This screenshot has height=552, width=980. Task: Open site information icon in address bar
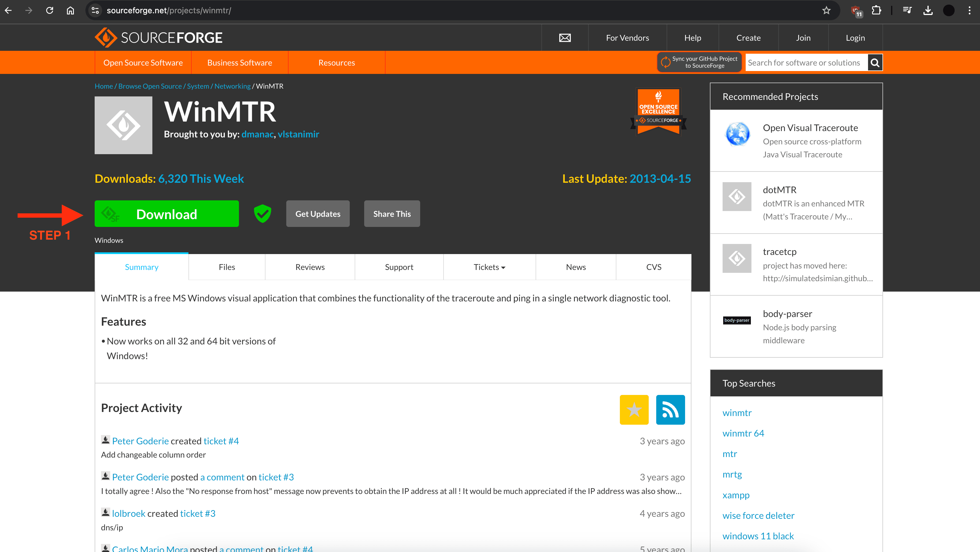point(95,10)
